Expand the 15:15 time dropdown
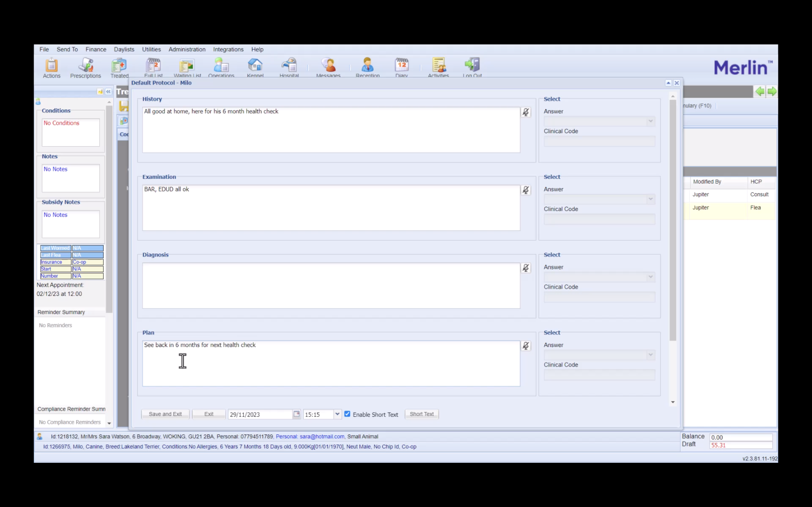Screen dimensions: 812x507 click(x=337, y=414)
